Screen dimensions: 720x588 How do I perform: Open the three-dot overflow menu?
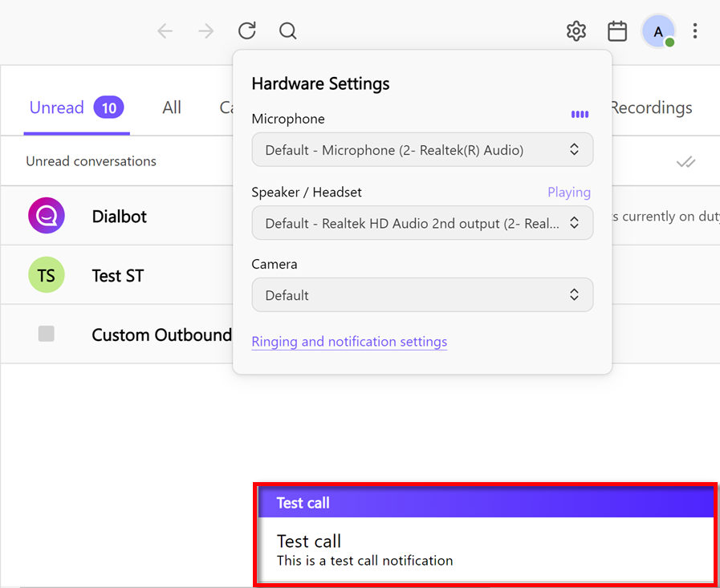point(695,30)
